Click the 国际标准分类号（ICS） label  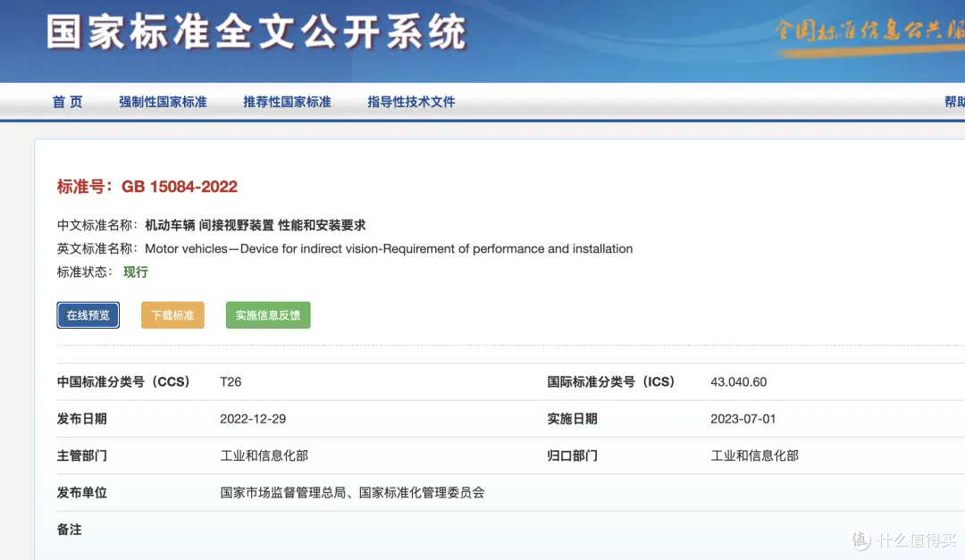point(611,382)
